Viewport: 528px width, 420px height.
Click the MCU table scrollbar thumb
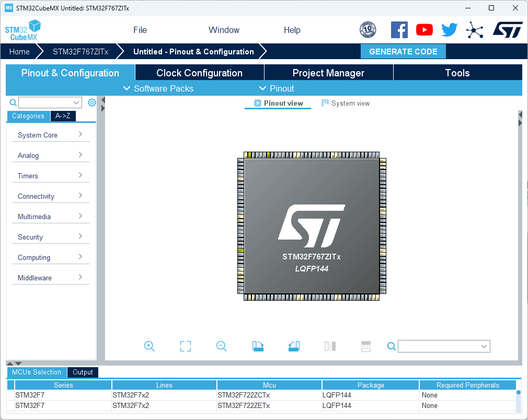(519, 392)
